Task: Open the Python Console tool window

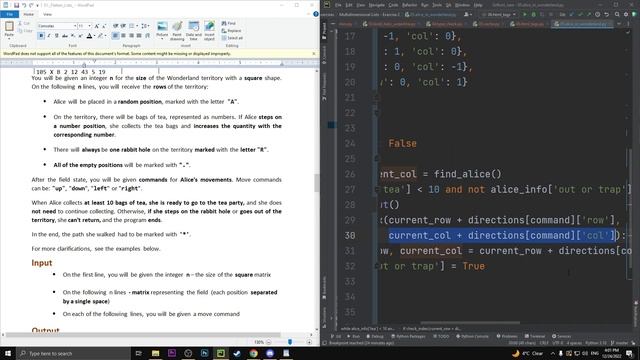Action: point(472,336)
